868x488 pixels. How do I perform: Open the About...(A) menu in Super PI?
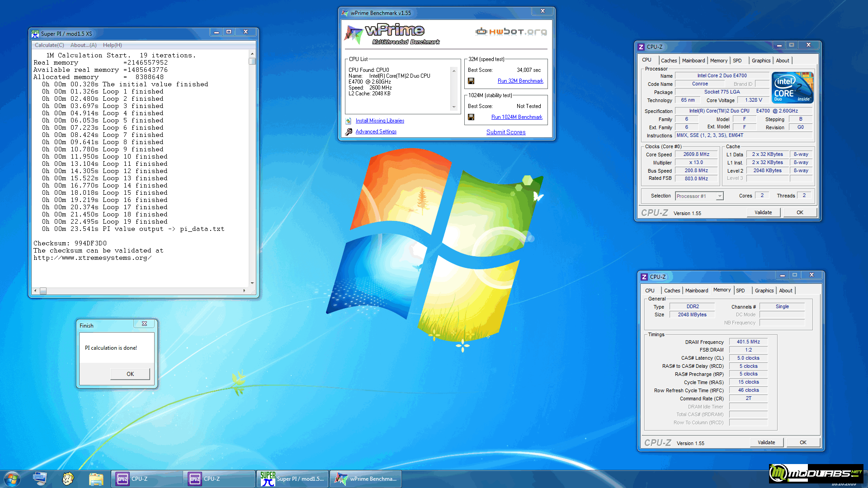84,45
